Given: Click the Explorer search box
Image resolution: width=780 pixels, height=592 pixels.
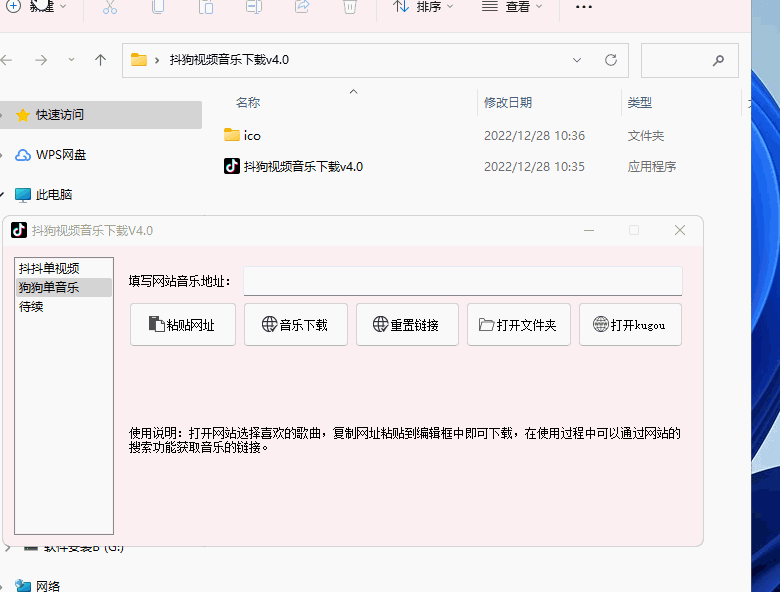Looking at the screenshot, I should (x=689, y=60).
